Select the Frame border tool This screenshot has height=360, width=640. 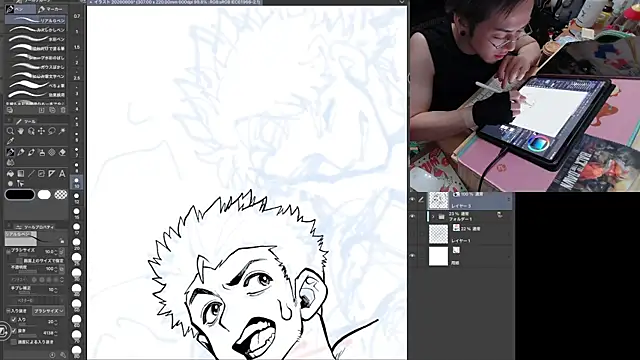[x=41, y=173]
